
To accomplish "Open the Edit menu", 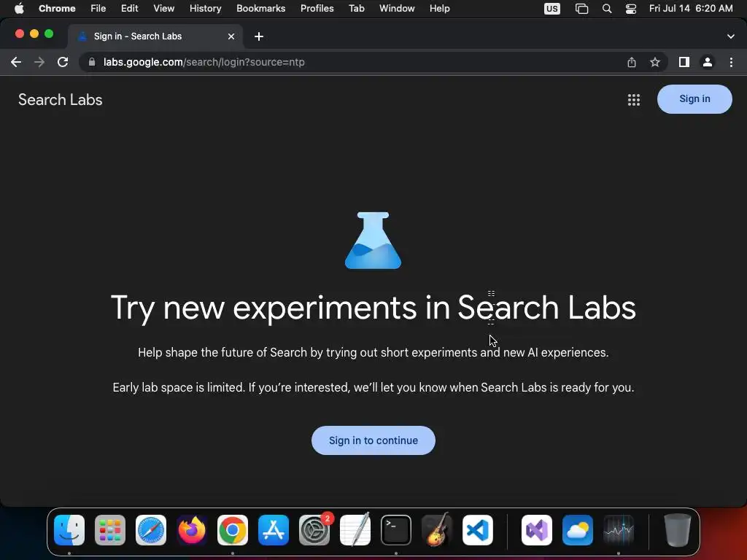I will pos(130,8).
